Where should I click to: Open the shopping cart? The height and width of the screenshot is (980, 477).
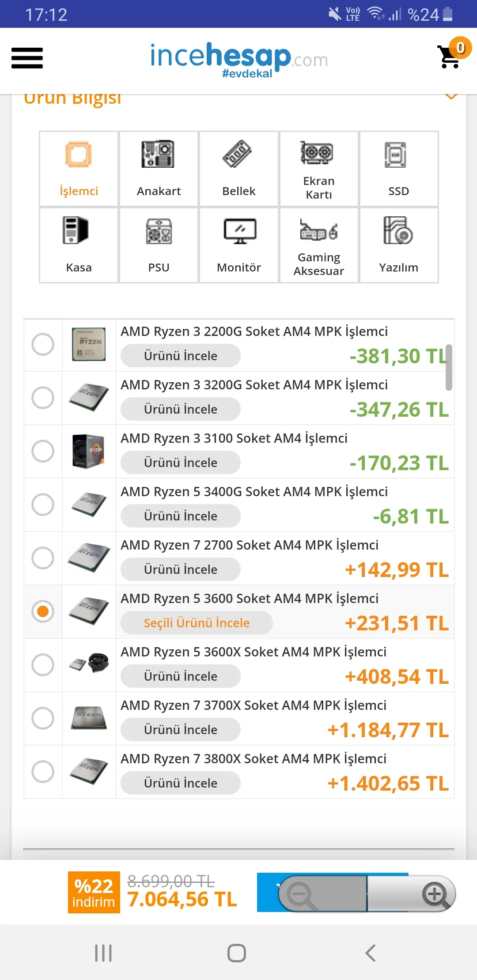click(450, 57)
